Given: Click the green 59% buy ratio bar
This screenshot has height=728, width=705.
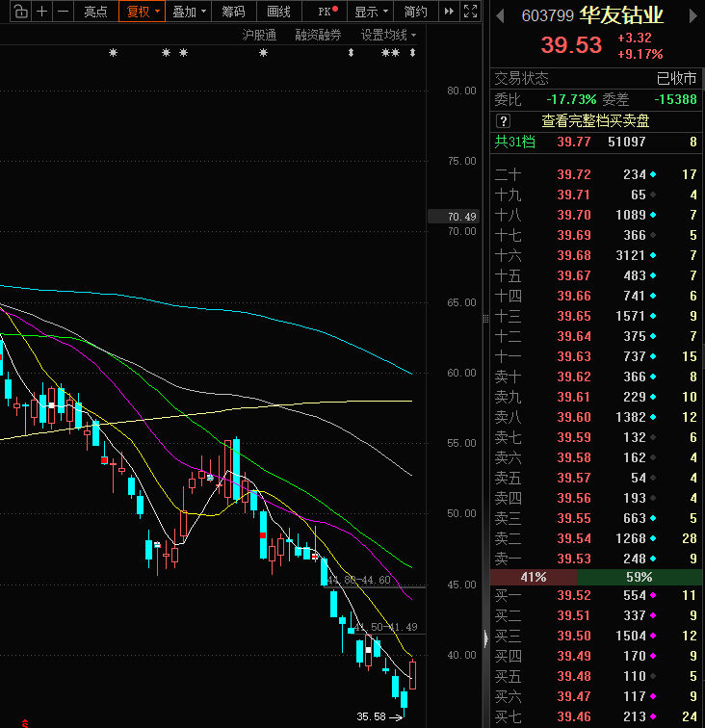Looking at the screenshot, I should 640,577.
